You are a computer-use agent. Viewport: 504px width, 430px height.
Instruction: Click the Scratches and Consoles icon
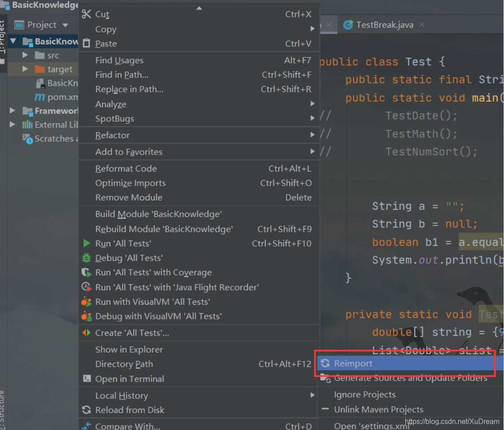28,139
